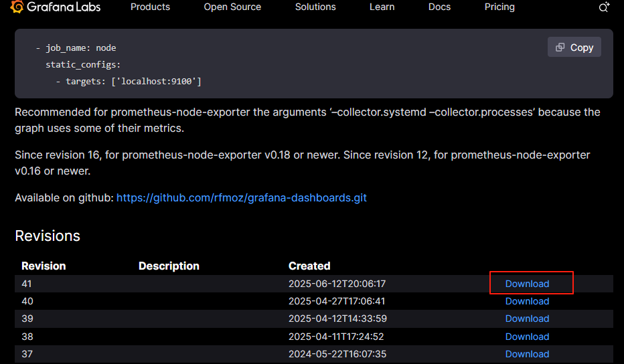Click the Created column header
The height and width of the screenshot is (364, 624).
pyautogui.click(x=309, y=266)
